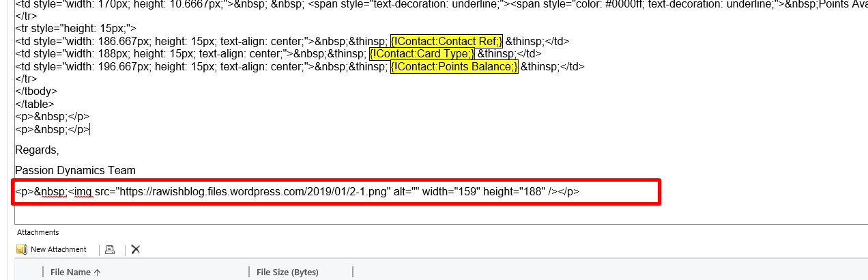Viewport: 868px width, 280px height.
Task: Place cursor on the "Regards," line
Action: click(37, 150)
